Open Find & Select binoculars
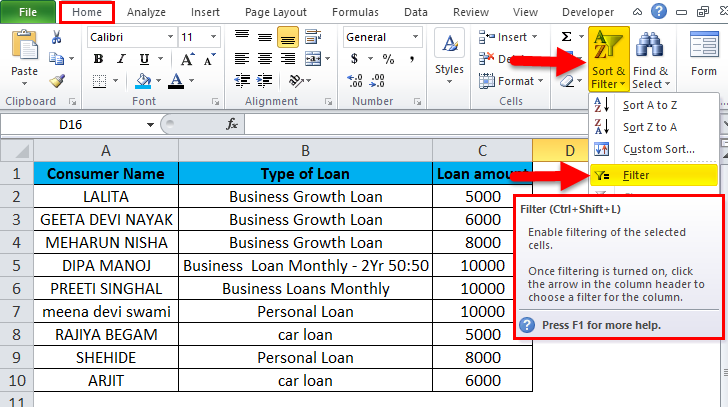Viewport: 728px width, 407px height. point(651,59)
